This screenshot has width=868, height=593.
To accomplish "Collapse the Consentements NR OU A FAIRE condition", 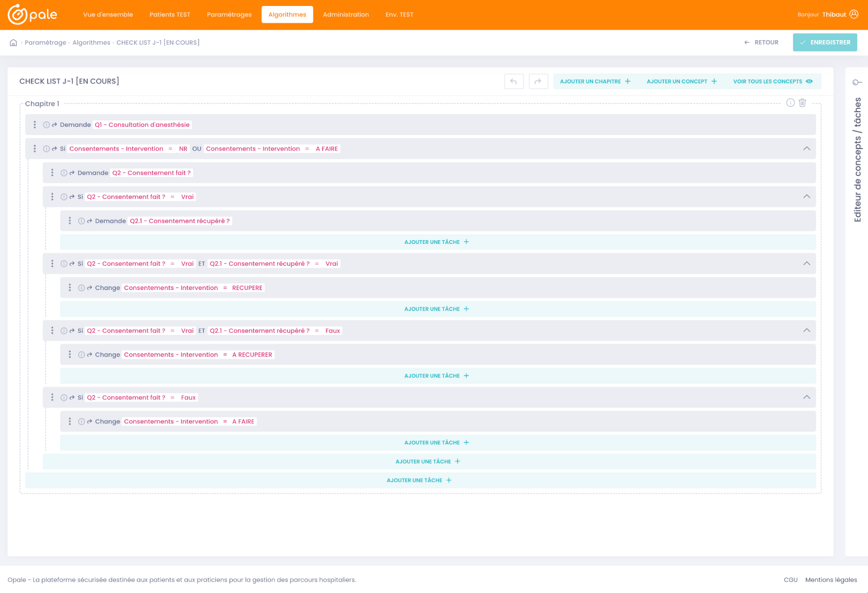I will click(x=806, y=149).
